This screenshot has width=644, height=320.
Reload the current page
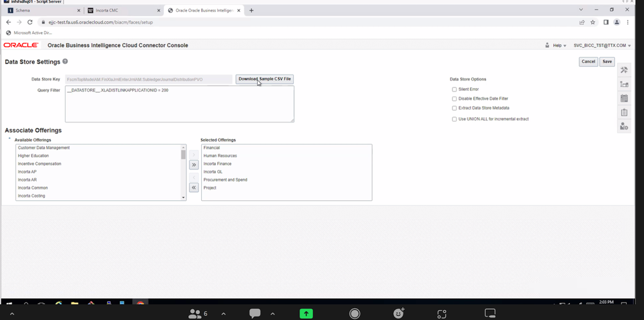click(30, 22)
